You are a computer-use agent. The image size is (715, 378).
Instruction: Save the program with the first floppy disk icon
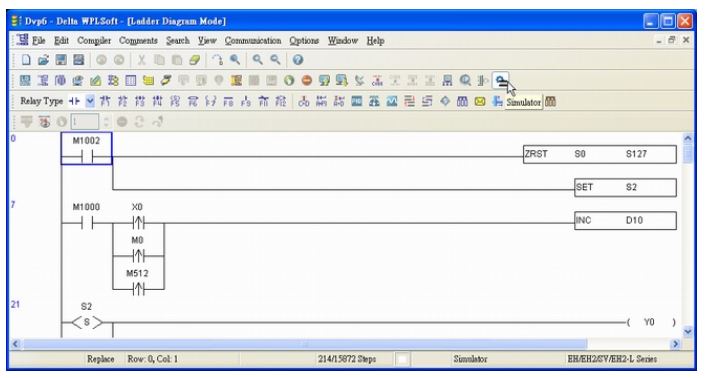click(61, 60)
